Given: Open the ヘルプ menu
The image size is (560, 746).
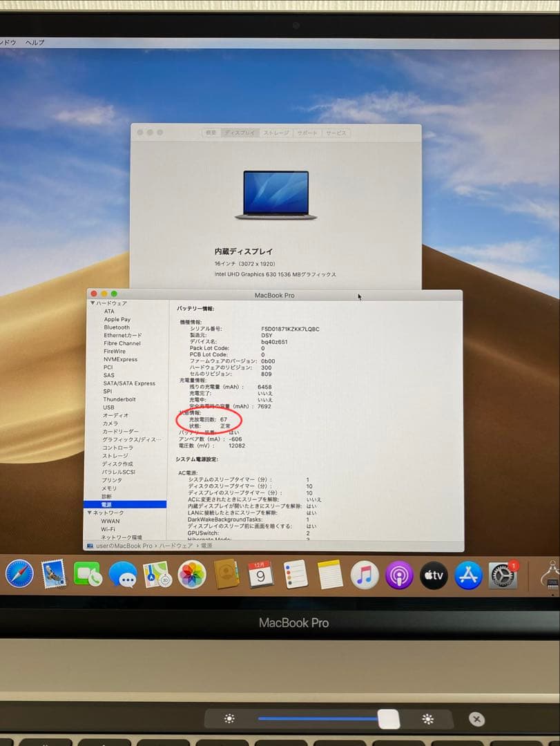Looking at the screenshot, I should pos(33,41).
